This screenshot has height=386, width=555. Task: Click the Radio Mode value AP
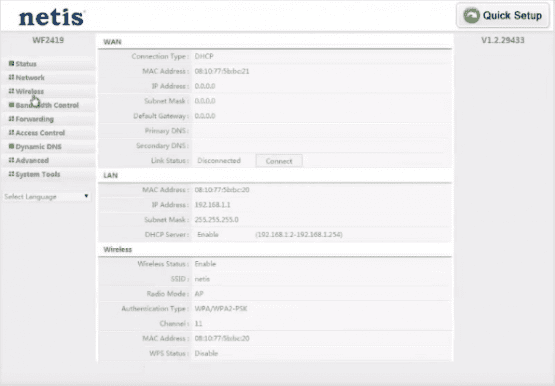pos(199,294)
